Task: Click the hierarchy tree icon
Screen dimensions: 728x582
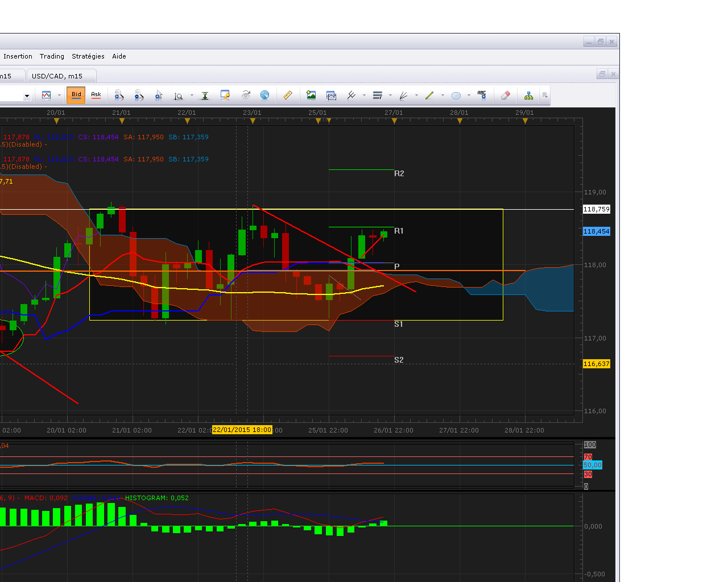Action: click(x=529, y=95)
